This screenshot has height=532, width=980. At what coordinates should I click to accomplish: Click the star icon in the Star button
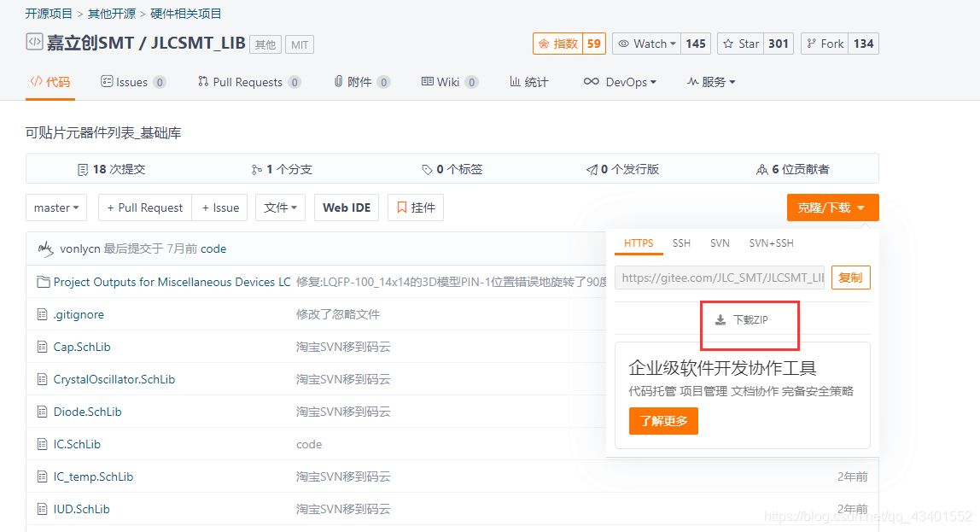click(x=728, y=44)
